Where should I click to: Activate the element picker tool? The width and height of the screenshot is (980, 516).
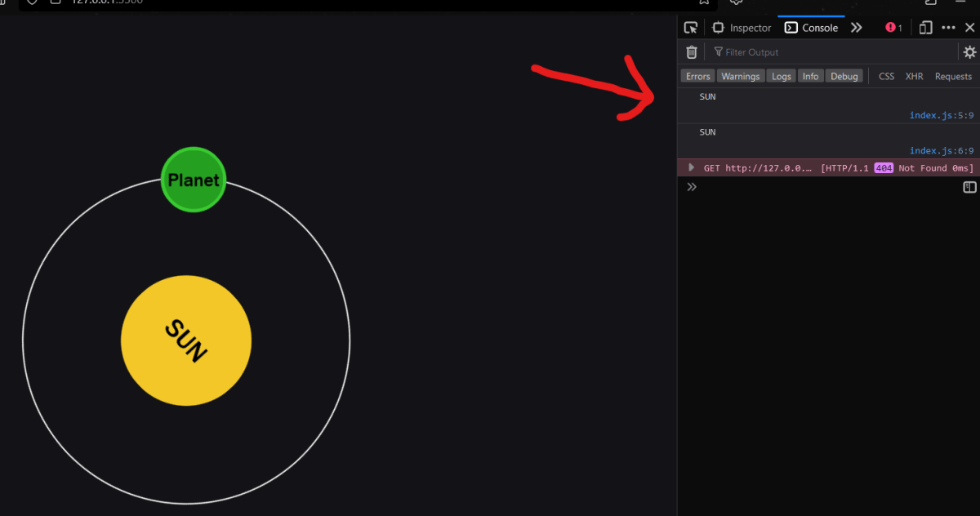coord(691,27)
